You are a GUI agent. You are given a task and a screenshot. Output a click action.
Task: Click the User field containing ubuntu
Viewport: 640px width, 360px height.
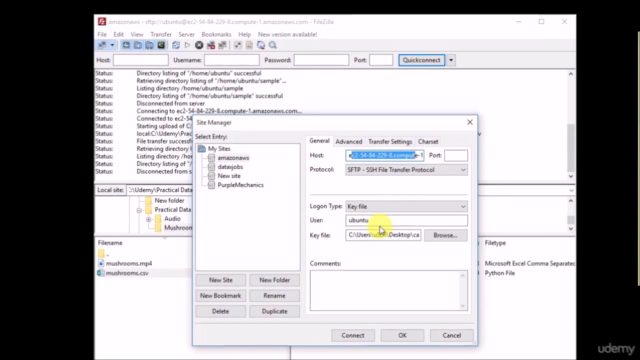coord(407,220)
